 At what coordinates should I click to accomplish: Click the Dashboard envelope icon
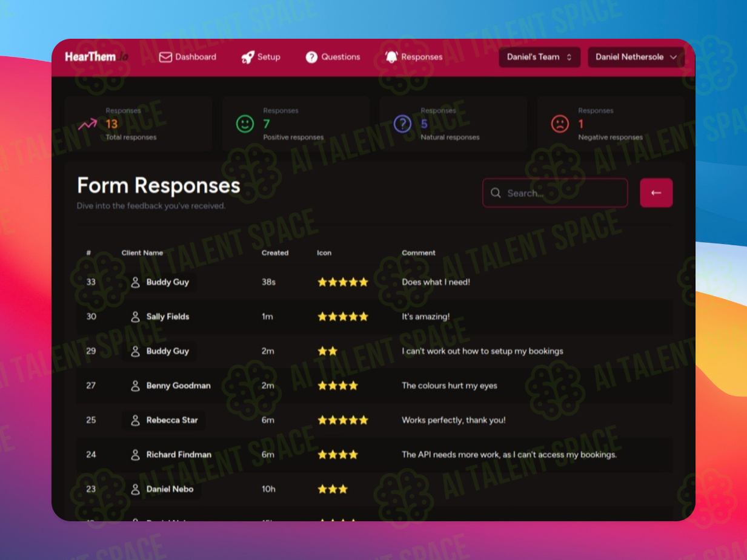pos(165,57)
